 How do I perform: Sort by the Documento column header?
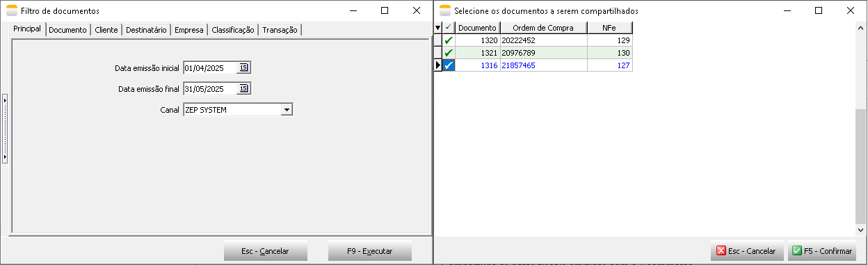478,28
